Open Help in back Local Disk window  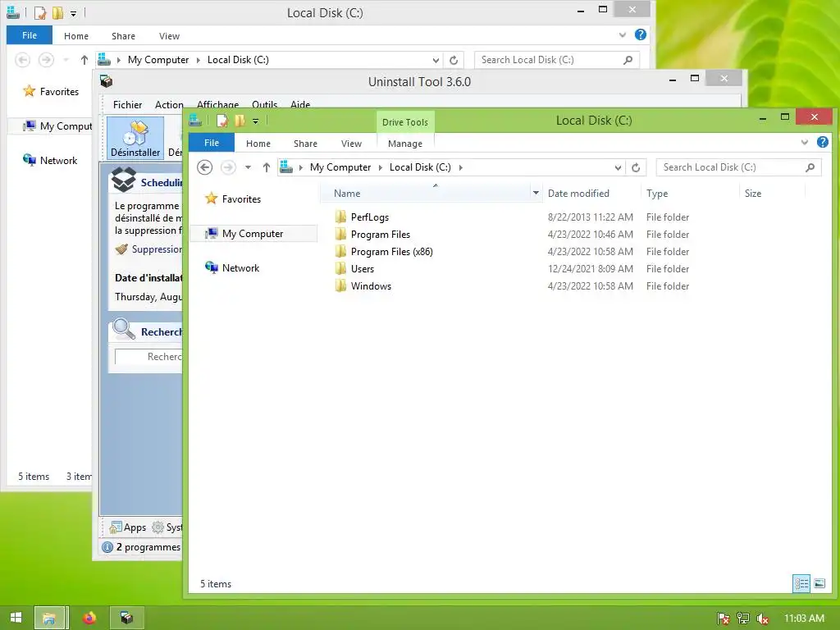click(x=640, y=34)
